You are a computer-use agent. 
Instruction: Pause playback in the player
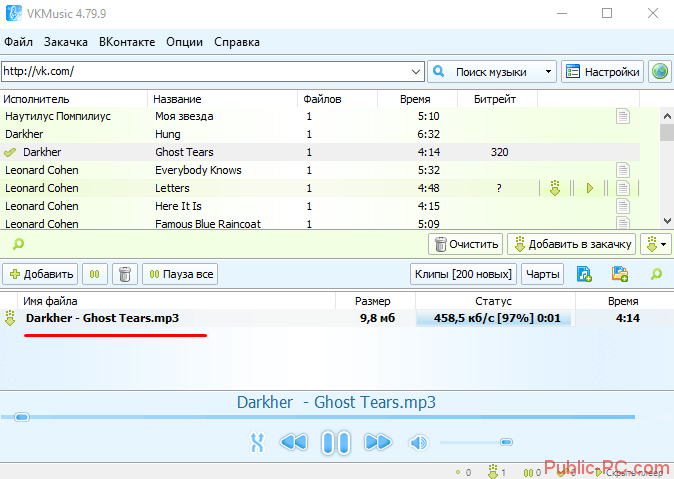336,442
